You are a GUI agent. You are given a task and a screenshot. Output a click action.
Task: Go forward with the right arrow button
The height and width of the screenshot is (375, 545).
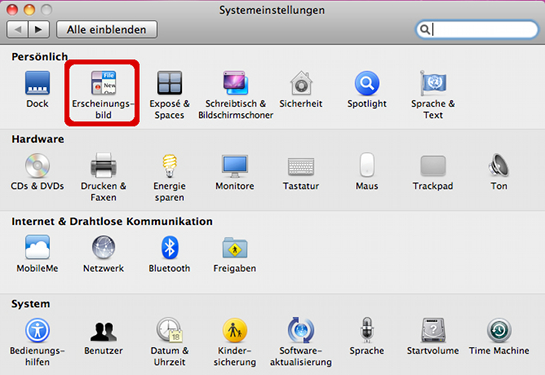pyautogui.click(x=39, y=30)
